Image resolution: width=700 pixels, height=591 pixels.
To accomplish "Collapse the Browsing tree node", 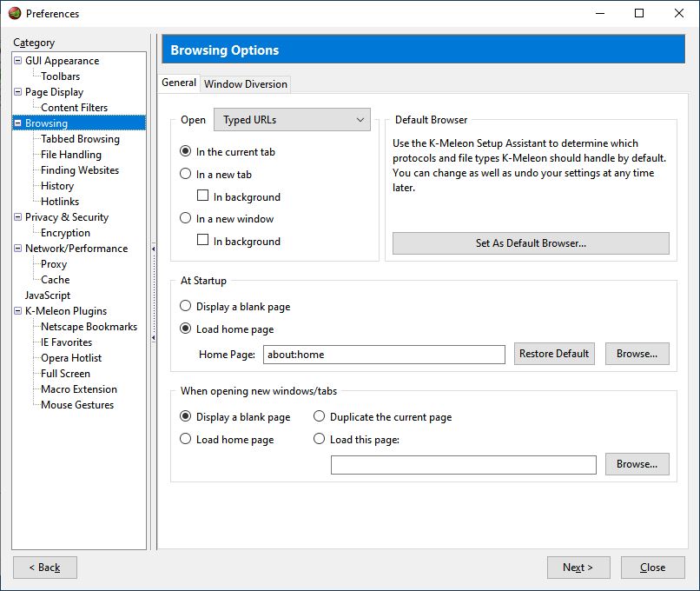I will 18,123.
